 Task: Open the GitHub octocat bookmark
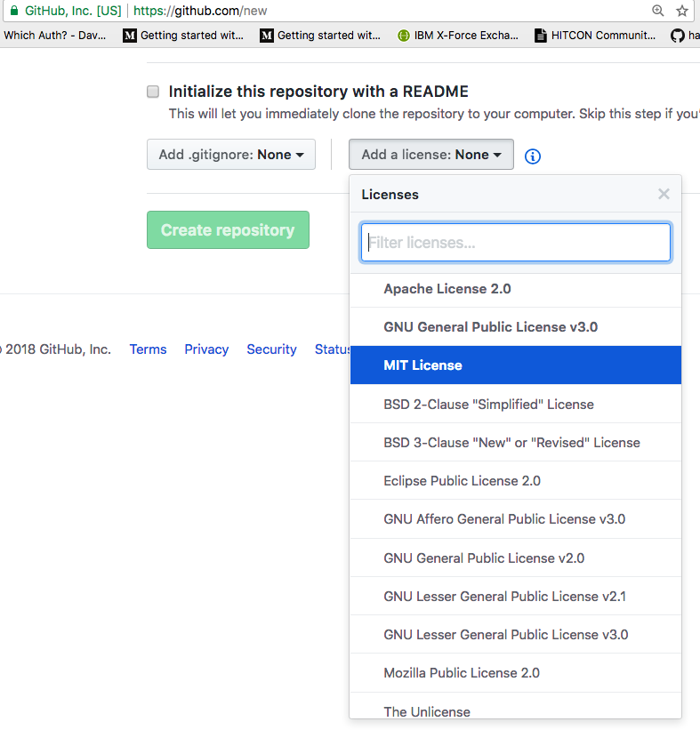tap(685, 36)
